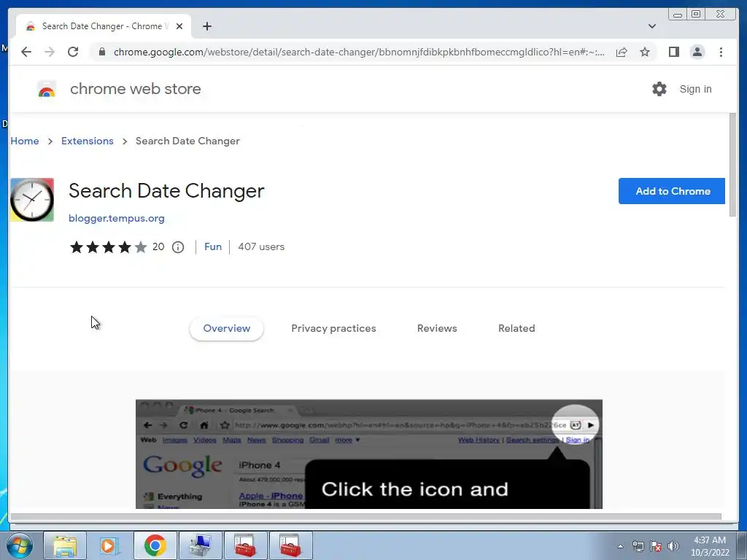Click the horizontal page scrollbar
This screenshot has height=560, width=747.
click(x=366, y=516)
